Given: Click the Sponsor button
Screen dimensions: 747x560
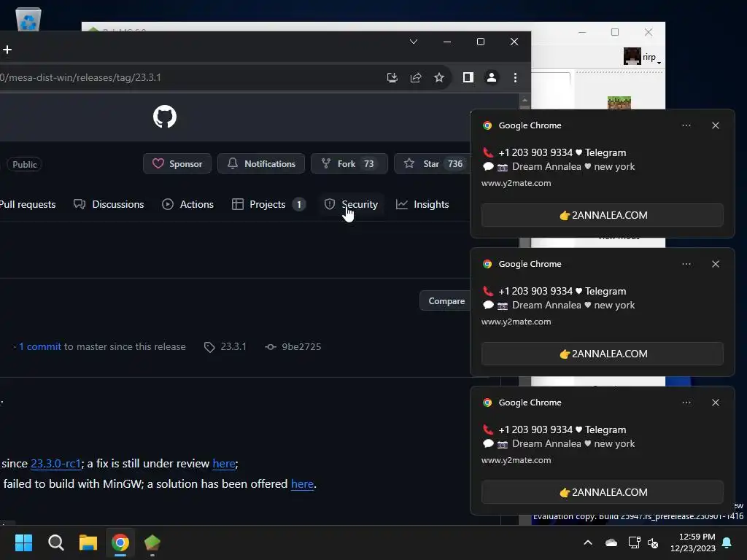Looking at the screenshot, I should pos(177,164).
